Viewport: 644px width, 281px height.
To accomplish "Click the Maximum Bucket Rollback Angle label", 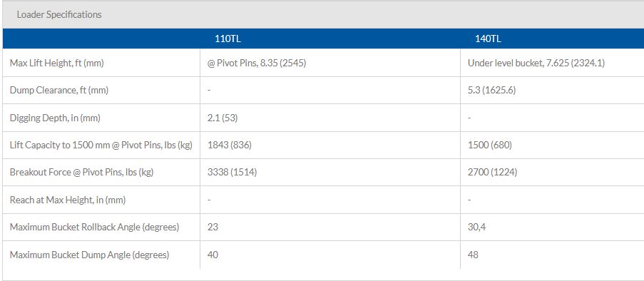I will (x=94, y=228).
